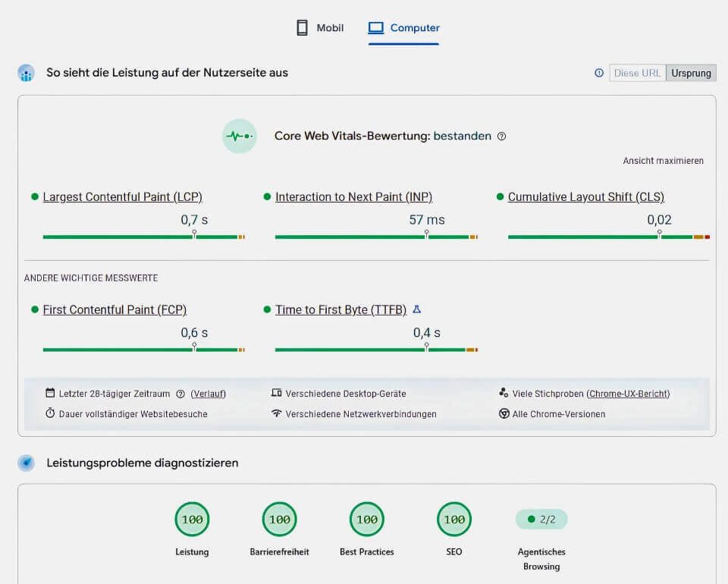The image size is (728, 584).
Task: Click the green dot before CLS
Action: pos(500,197)
